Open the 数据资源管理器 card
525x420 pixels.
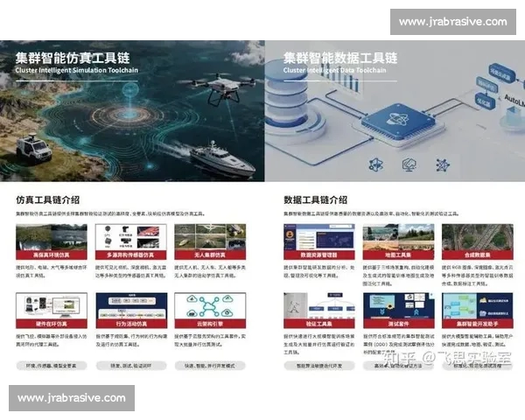pyautogui.click(x=319, y=241)
